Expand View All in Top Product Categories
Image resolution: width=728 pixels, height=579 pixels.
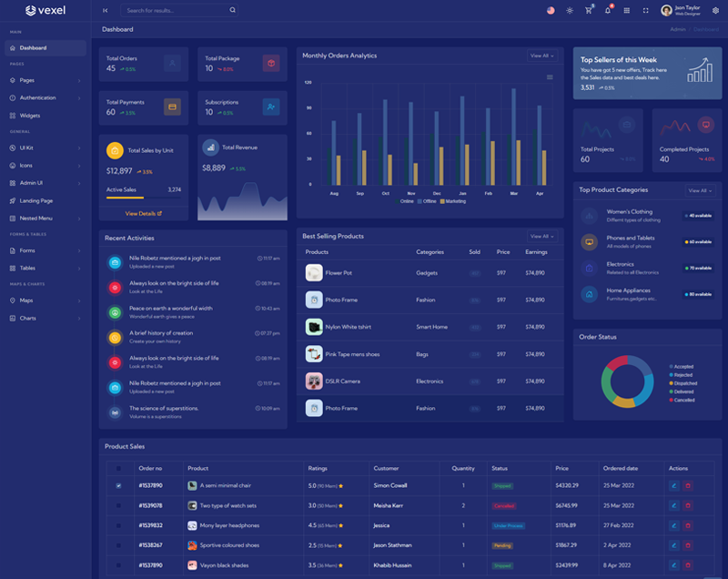pos(699,190)
